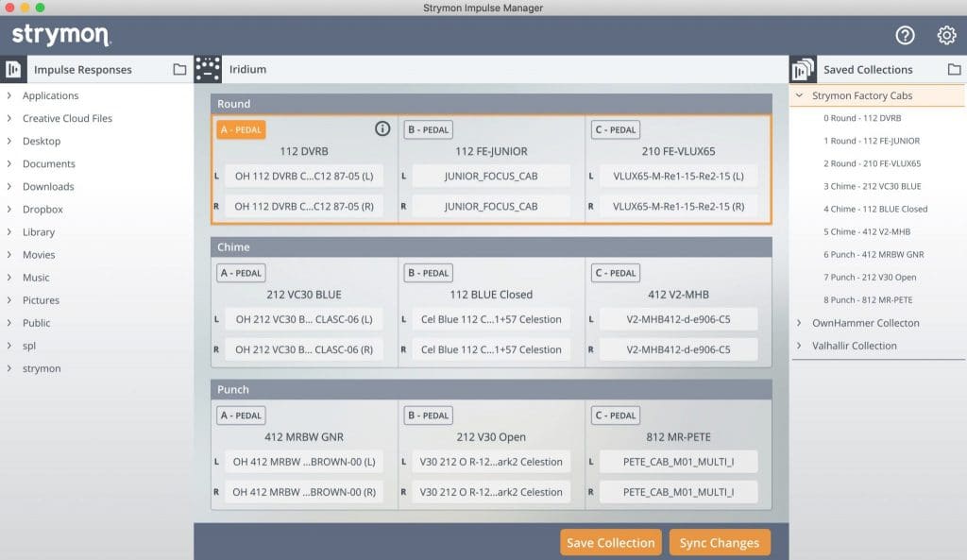
Task: Click the Iridium pedal device icon
Action: click(x=208, y=69)
